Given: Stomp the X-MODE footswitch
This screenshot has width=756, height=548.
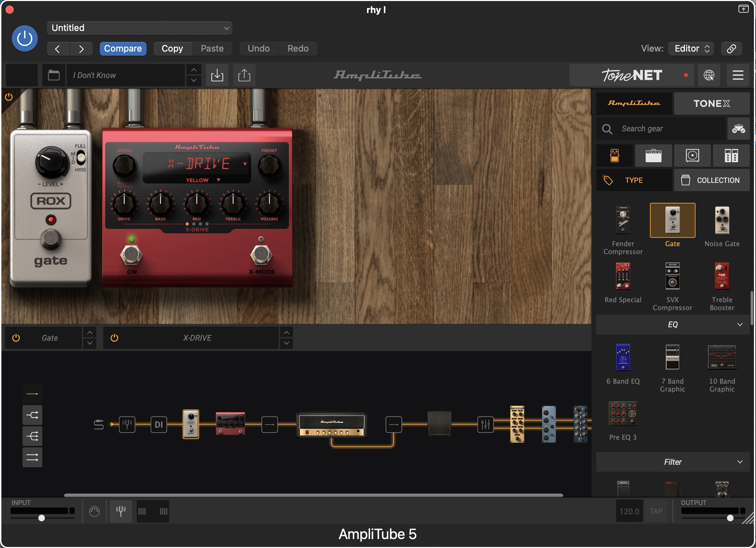Looking at the screenshot, I should [261, 255].
